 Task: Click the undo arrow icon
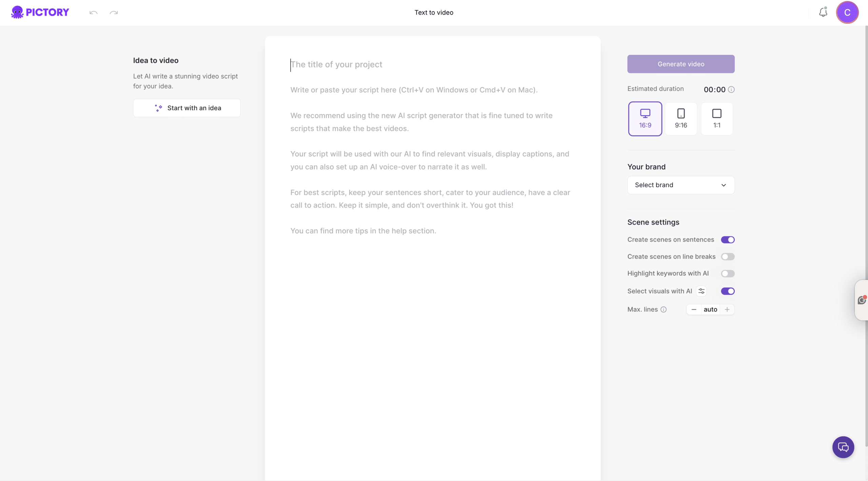click(94, 13)
